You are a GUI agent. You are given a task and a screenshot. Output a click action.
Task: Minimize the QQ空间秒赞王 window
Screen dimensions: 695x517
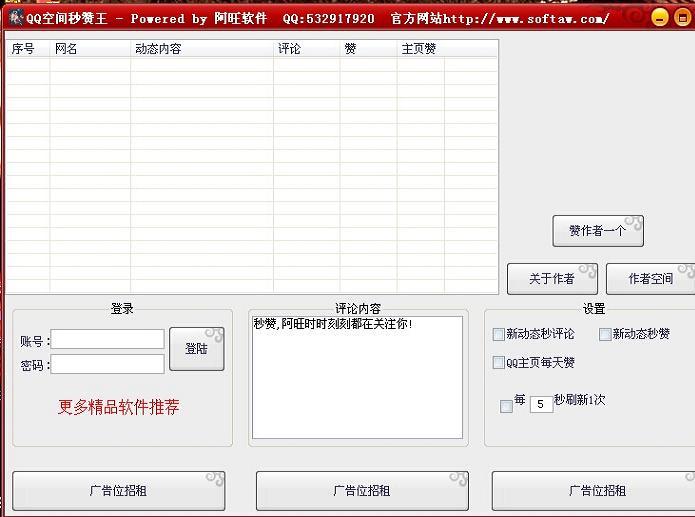[659, 18]
